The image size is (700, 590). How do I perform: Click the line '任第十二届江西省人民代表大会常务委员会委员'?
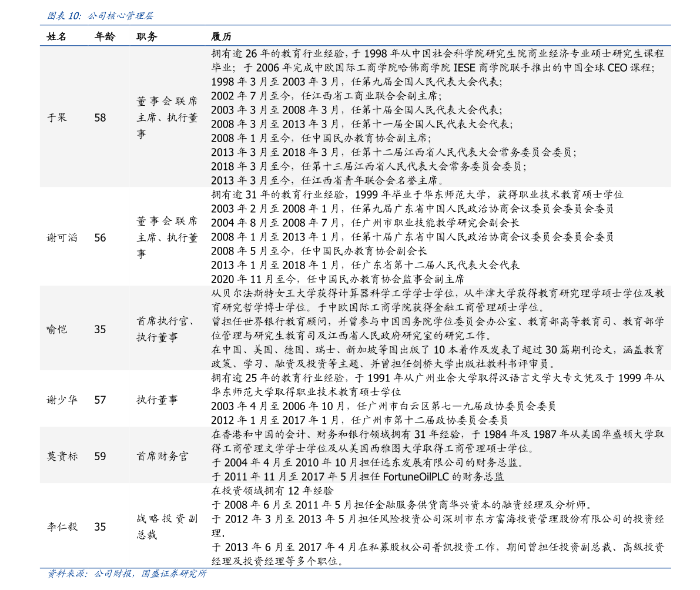(x=394, y=152)
